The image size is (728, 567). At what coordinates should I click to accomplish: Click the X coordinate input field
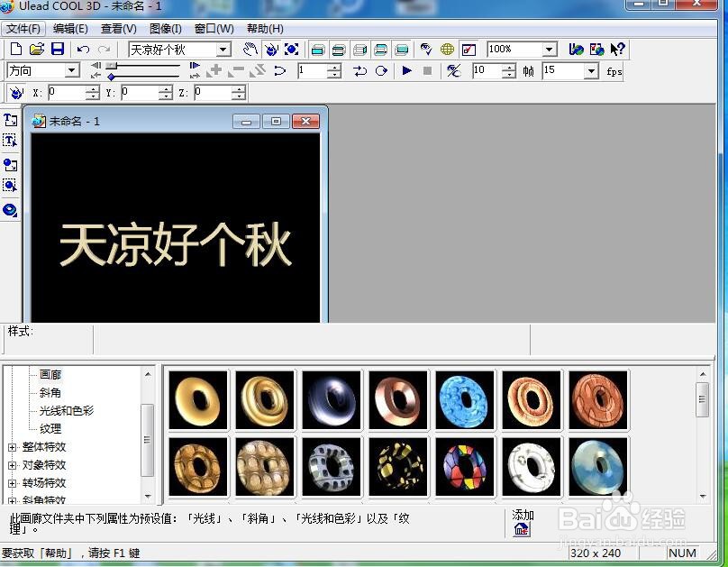pyautogui.click(x=68, y=93)
